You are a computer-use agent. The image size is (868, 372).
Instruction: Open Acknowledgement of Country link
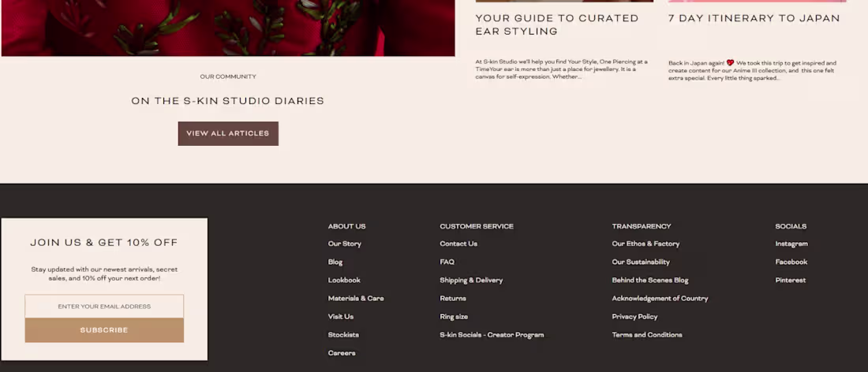pyautogui.click(x=660, y=299)
